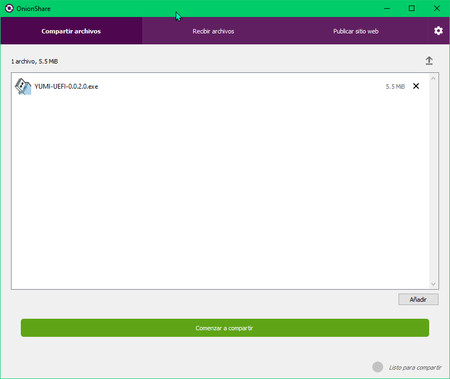Click the OnionShare logo in title bar
450x379 pixels.
9,8
